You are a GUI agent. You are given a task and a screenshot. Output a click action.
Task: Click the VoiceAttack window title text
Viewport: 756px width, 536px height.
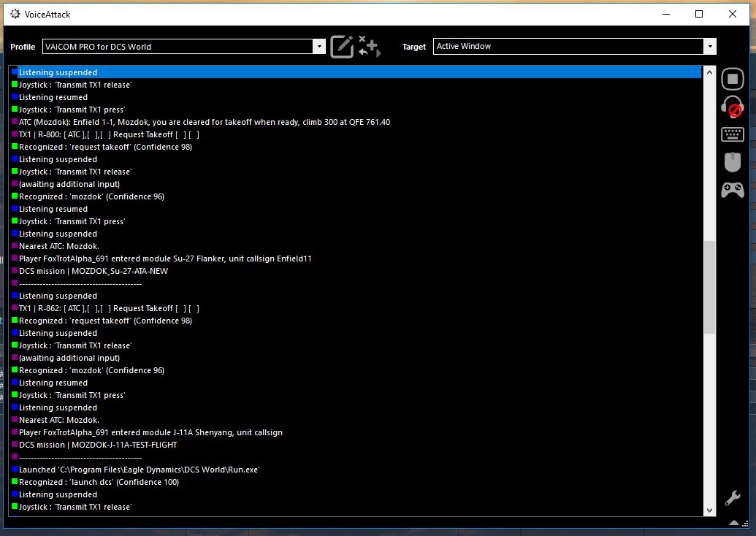click(47, 15)
